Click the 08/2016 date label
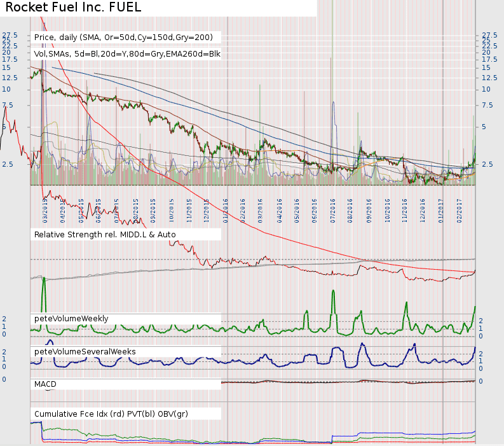The image size is (504, 446). pyautogui.click(x=350, y=211)
